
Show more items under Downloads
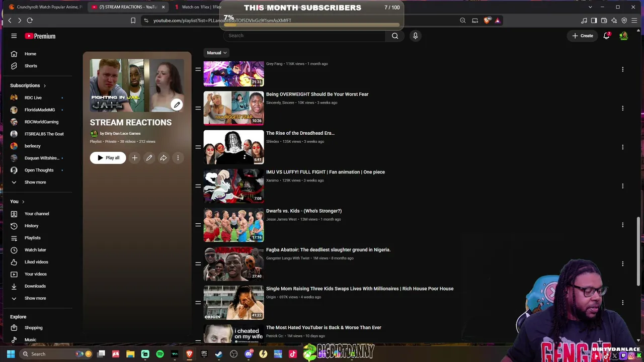35,298
